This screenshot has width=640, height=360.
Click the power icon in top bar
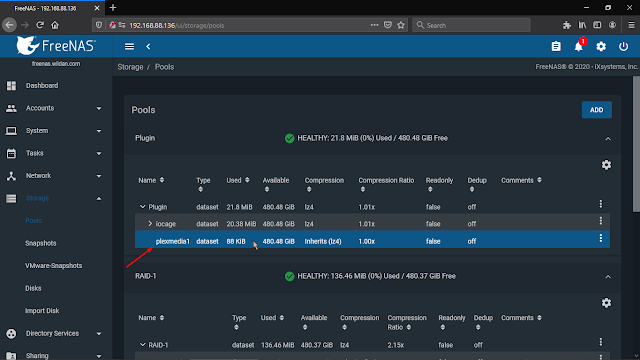tap(623, 47)
